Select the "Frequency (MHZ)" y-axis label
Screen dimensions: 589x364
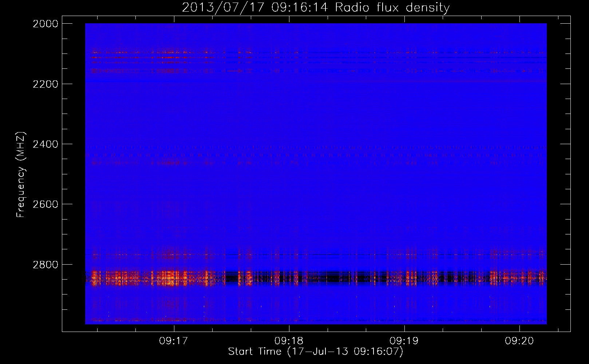click(x=21, y=175)
